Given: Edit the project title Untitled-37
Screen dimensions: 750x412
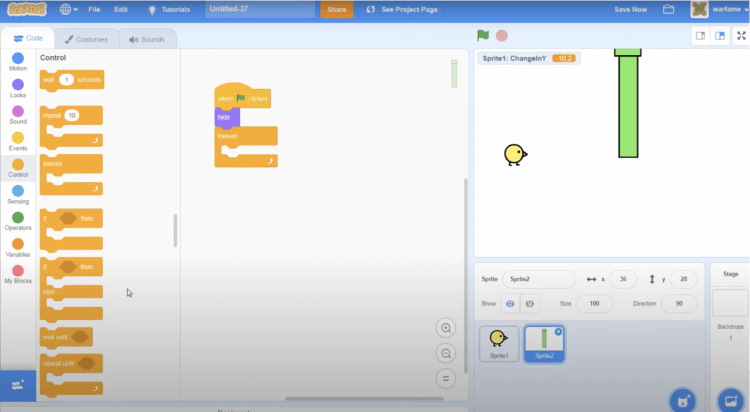Looking at the screenshot, I should pos(260,9).
